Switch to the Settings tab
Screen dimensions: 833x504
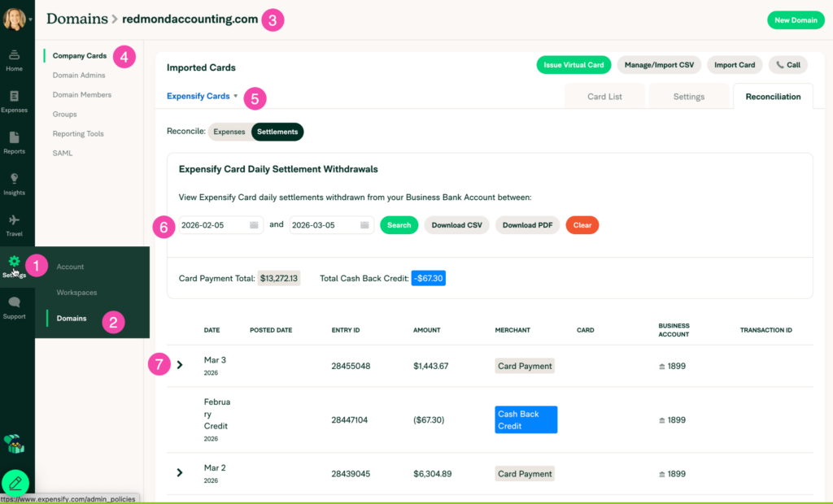click(688, 97)
